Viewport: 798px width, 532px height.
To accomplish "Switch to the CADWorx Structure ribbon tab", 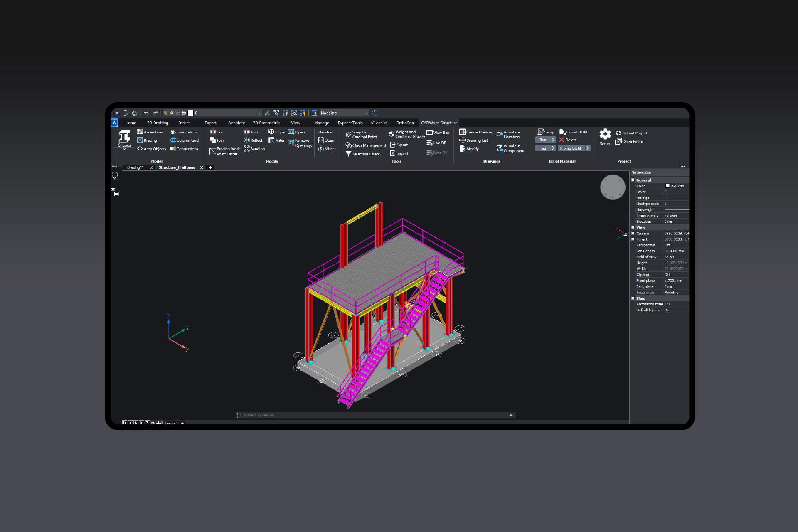I will (439, 123).
